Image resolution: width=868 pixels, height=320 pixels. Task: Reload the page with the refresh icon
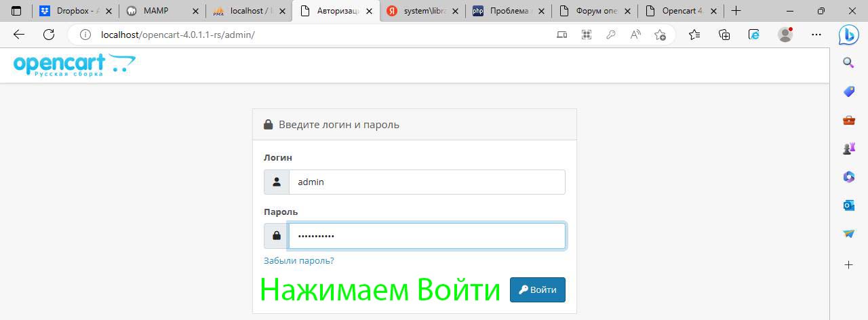coord(49,35)
